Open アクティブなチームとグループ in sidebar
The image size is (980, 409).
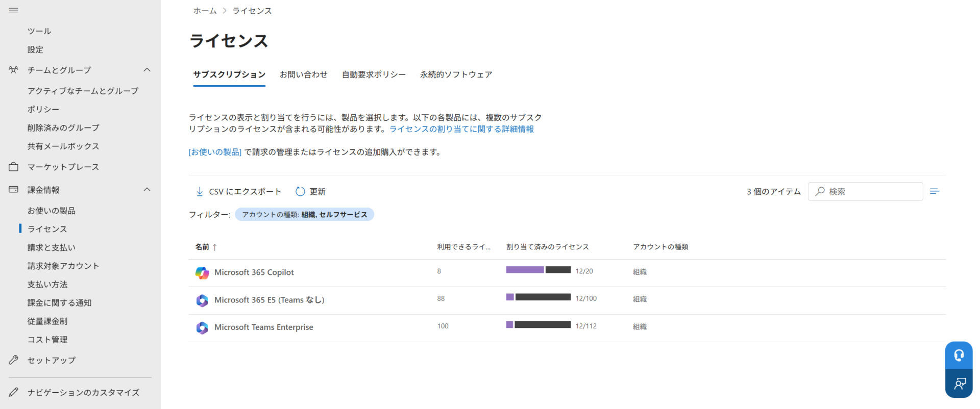click(83, 91)
